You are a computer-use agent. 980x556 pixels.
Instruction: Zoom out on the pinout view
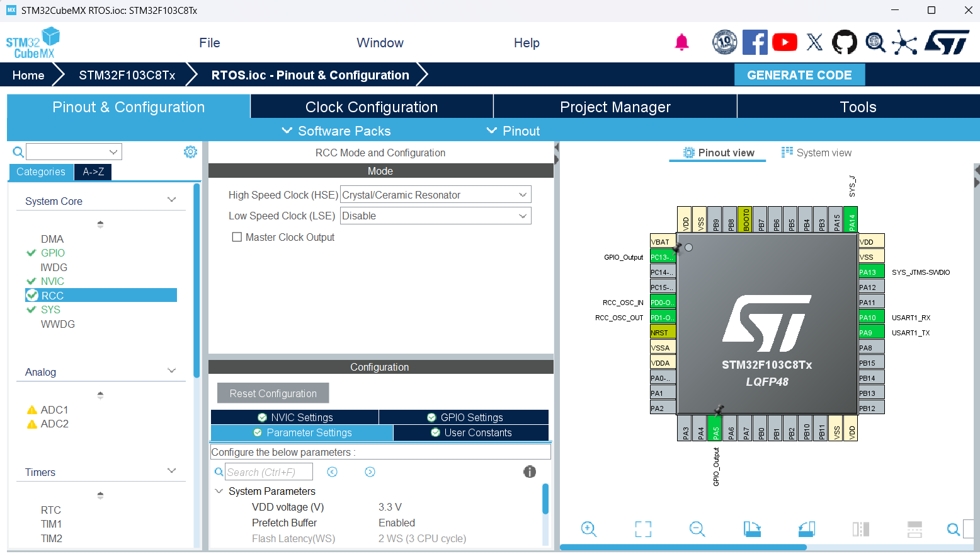click(x=697, y=529)
